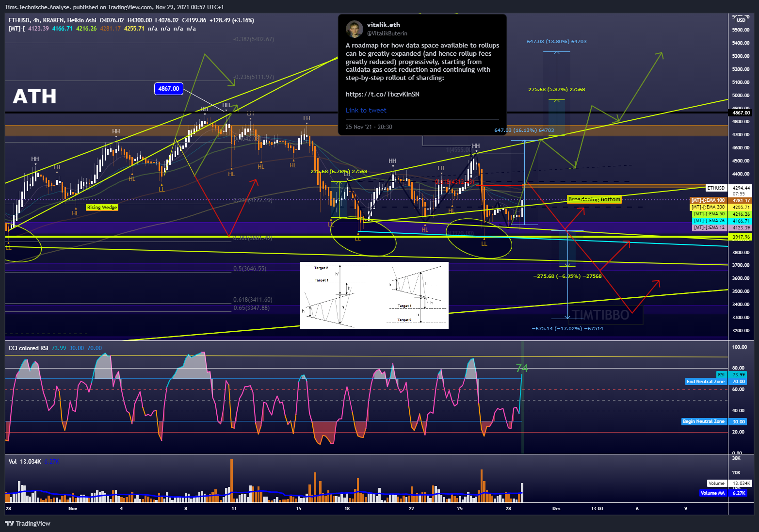Click the 13:00 label on the time axis
759x532 pixels.
click(x=597, y=509)
